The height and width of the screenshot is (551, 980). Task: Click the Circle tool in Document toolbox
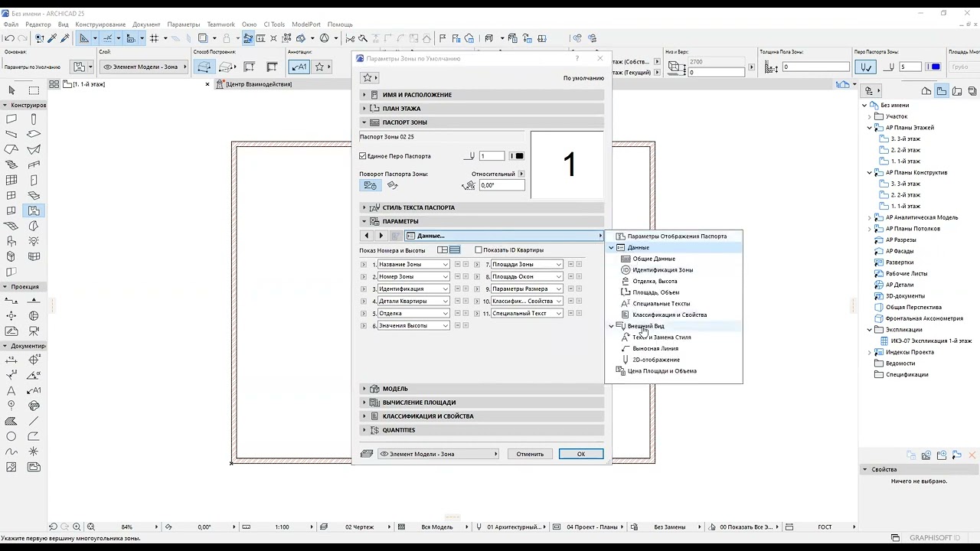click(11, 436)
